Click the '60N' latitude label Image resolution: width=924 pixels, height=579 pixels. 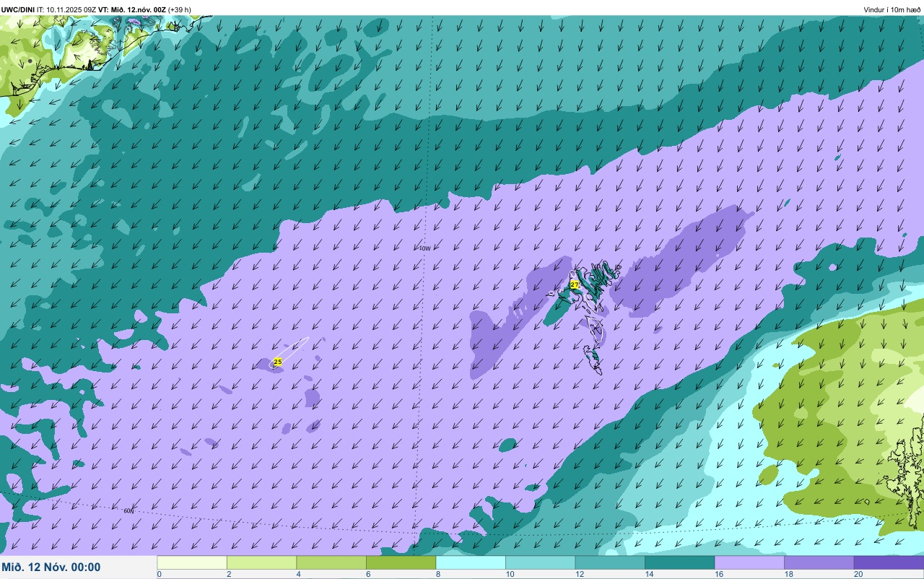(x=128, y=510)
